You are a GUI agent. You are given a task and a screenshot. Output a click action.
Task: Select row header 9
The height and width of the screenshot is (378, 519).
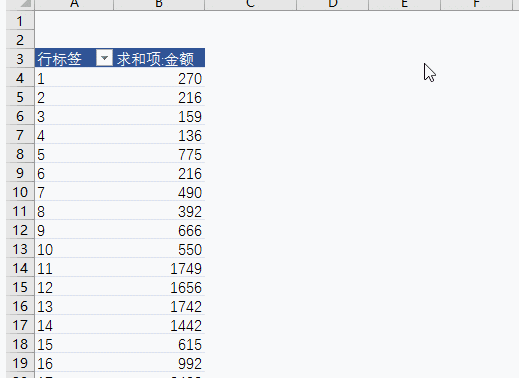[x=20, y=173]
